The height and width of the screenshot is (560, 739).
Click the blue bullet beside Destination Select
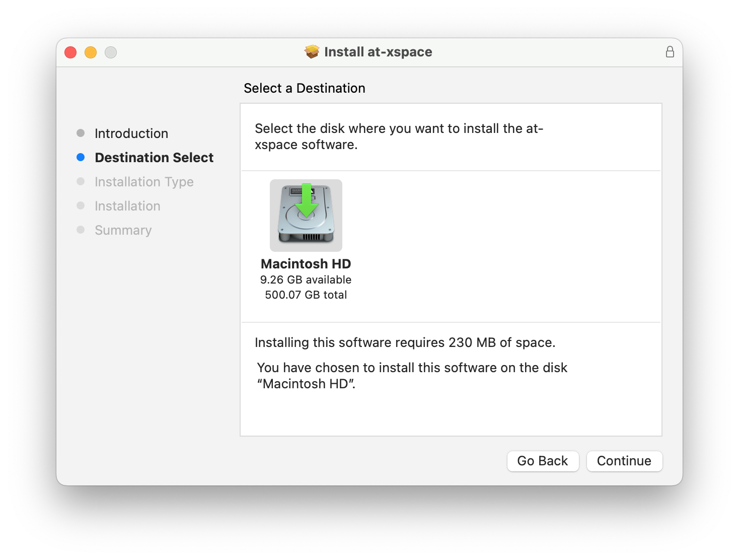81,158
